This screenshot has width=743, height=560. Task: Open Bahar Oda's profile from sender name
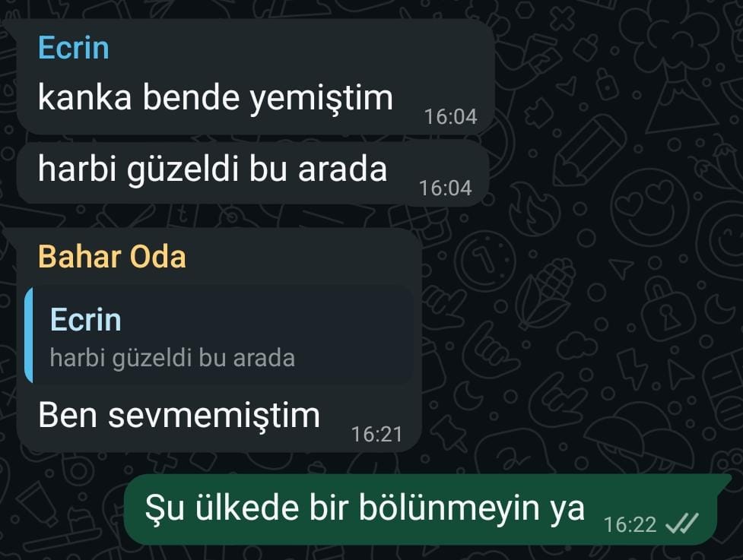click(x=112, y=257)
